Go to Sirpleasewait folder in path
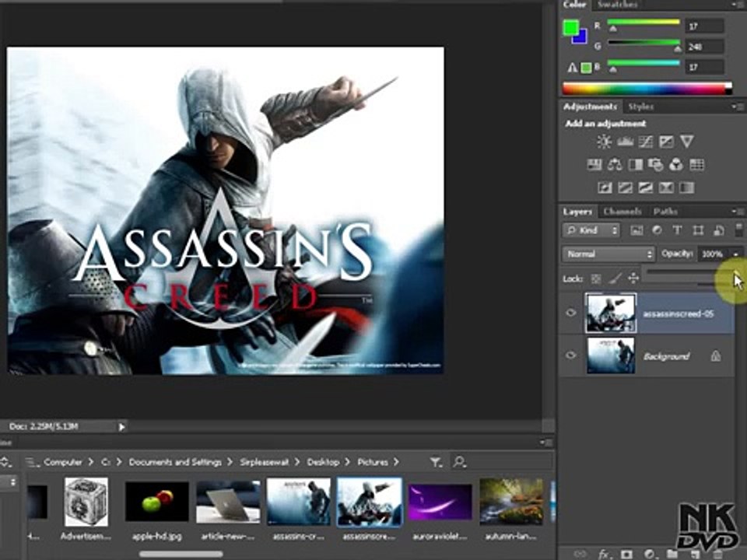 [264, 462]
